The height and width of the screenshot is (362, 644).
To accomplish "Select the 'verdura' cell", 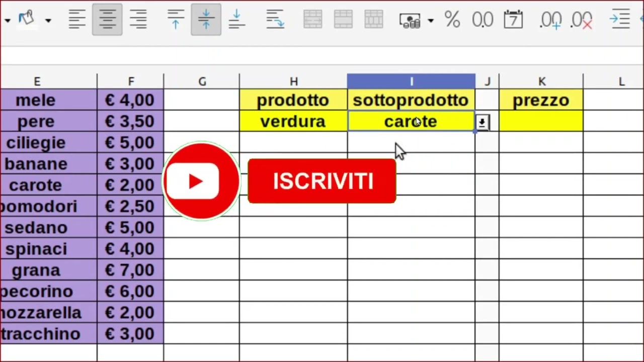I will [293, 121].
